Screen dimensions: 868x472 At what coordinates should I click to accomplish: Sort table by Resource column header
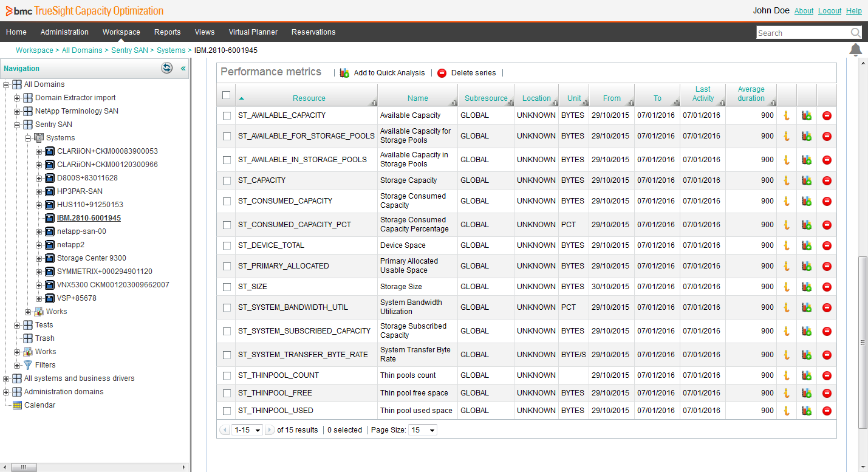[309, 98]
